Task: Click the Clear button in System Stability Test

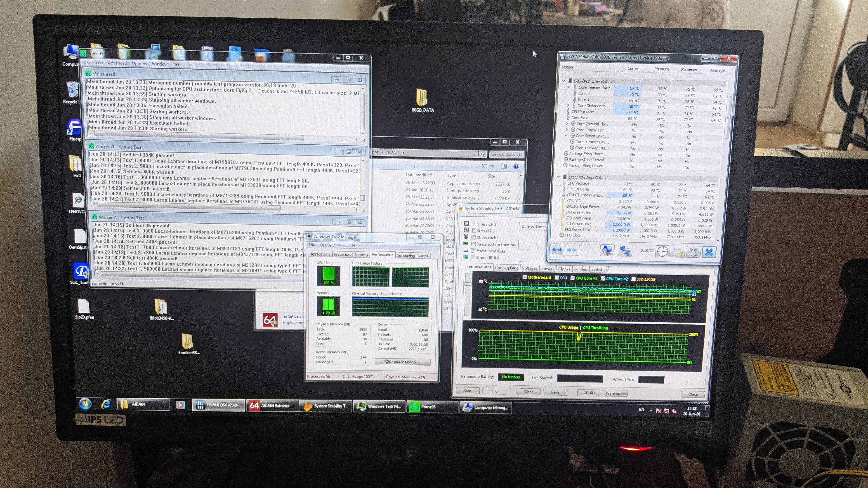Action: coord(528,392)
